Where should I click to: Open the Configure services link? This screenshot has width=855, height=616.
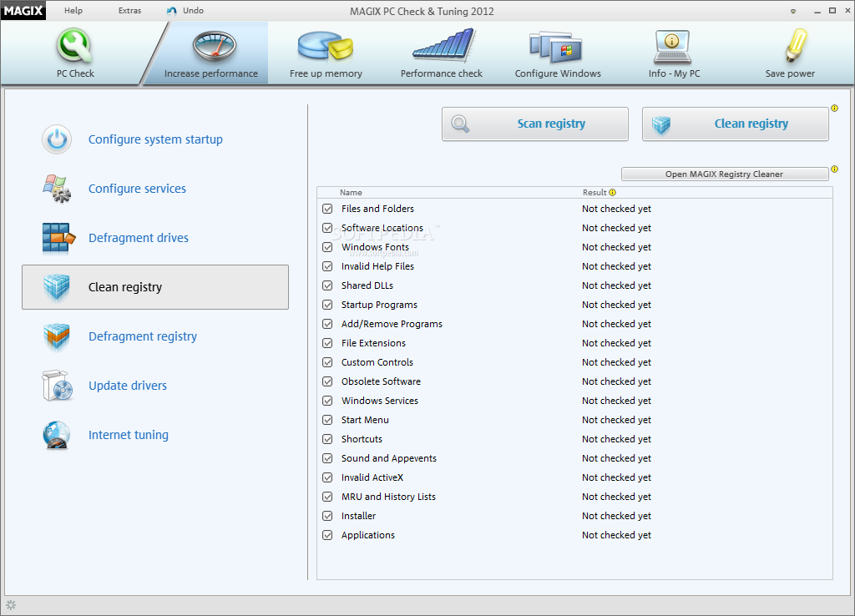coord(137,189)
